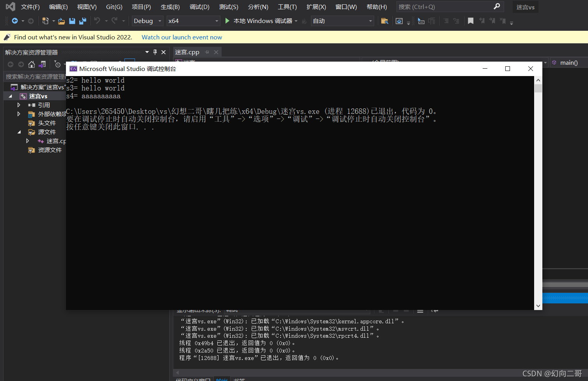Switch to the 迷宫.cpp editor tab
The height and width of the screenshot is (381, 588).
[x=187, y=52]
